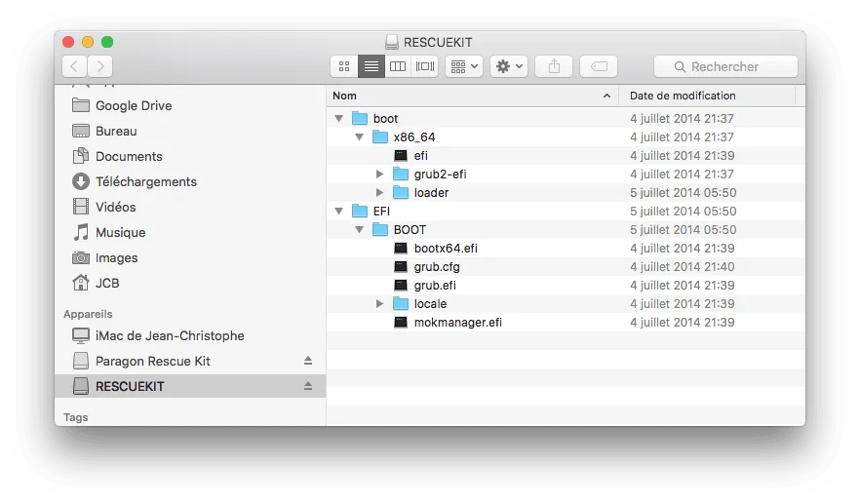Screen dimensions: 860x504
Task: Switch to Cover Flow view
Action: point(424,66)
